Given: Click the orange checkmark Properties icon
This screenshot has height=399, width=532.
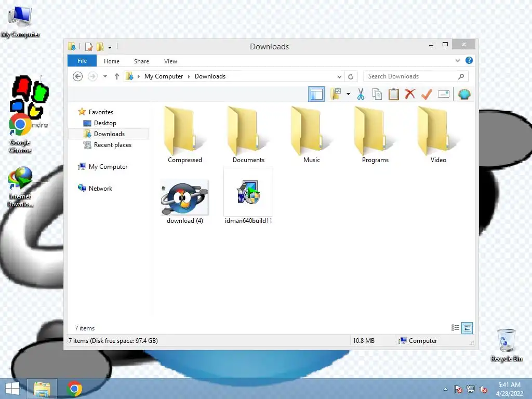Looking at the screenshot, I should pos(427,94).
